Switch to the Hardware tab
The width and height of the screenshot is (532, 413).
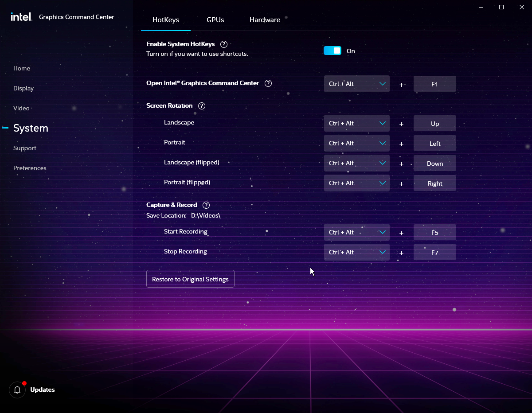[265, 20]
